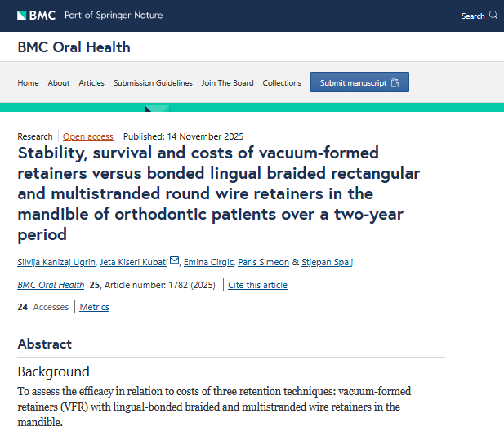The width and height of the screenshot is (504, 440).
Task: Open the article Metrics link
Action: tap(94, 307)
